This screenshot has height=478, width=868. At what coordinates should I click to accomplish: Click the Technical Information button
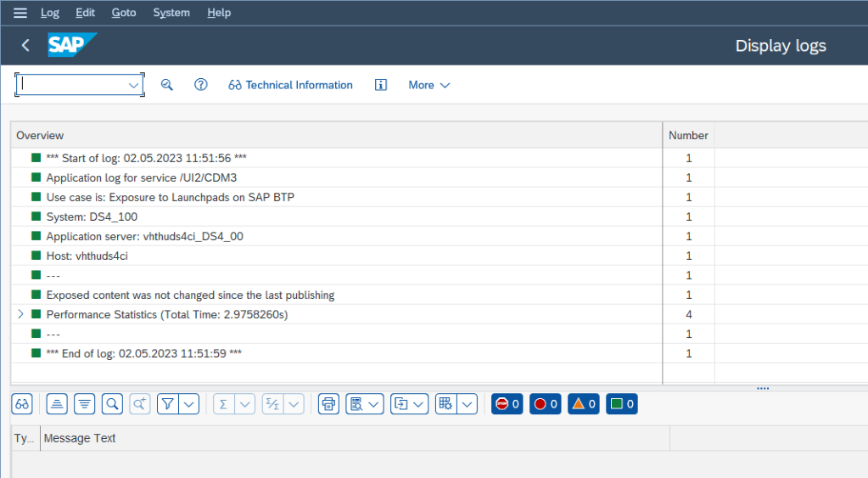tap(290, 85)
